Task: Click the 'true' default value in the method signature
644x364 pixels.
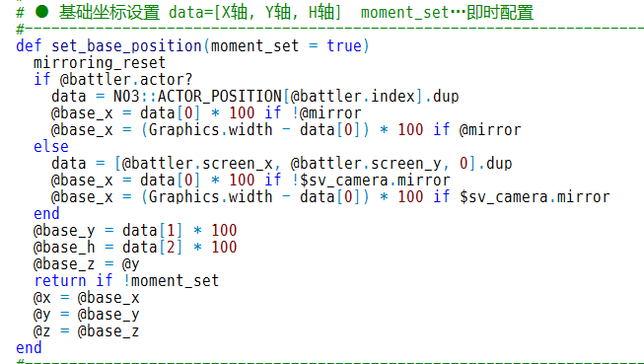Action: point(344,45)
